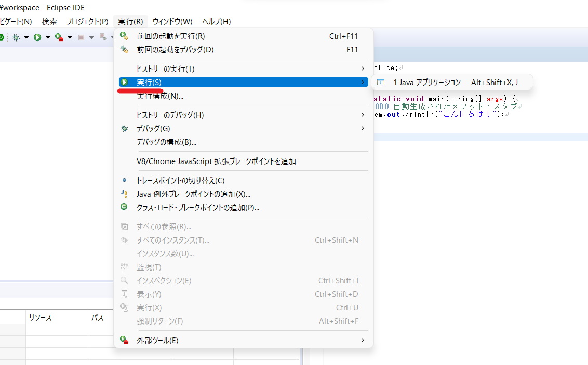Click the ヒストリーの実行(T) label

165,69
